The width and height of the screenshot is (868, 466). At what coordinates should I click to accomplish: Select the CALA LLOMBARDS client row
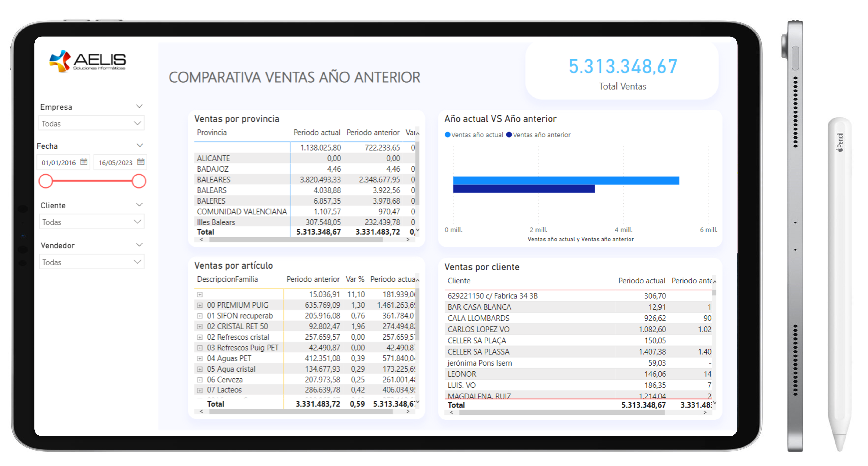click(x=578, y=318)
